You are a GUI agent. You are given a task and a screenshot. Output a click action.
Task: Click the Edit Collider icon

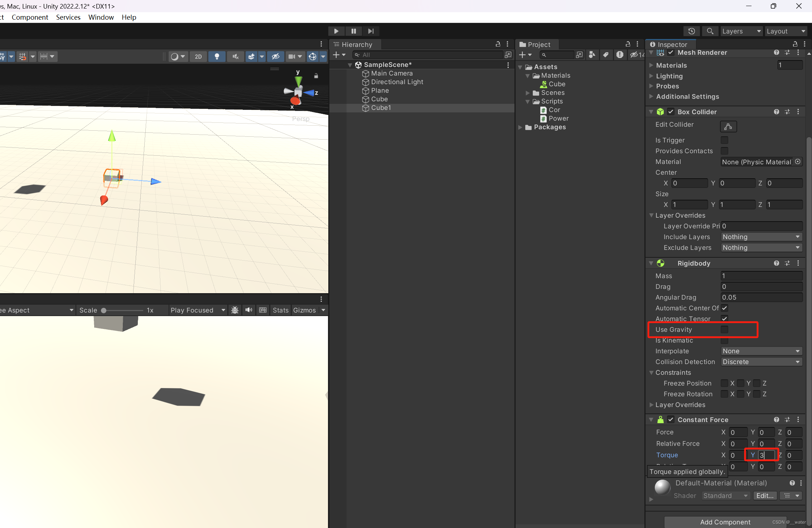point(728,126)
